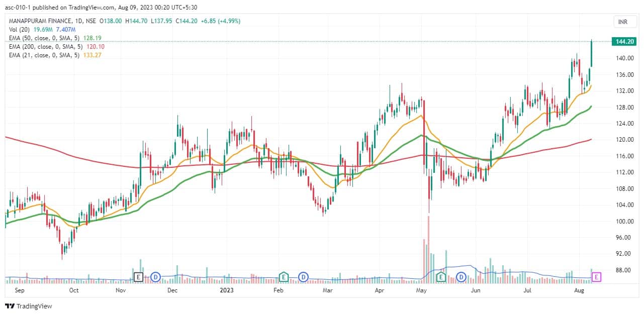Screen dimensions: 644x315
Task: Click the TradingView logo at bottom left
Action: coord(29,306)
